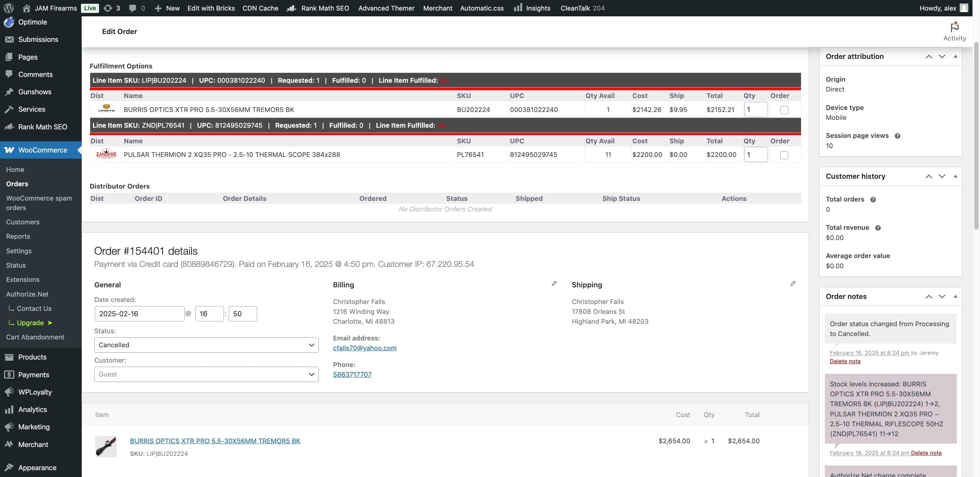Delete the status changed order note

click(845, 362)
